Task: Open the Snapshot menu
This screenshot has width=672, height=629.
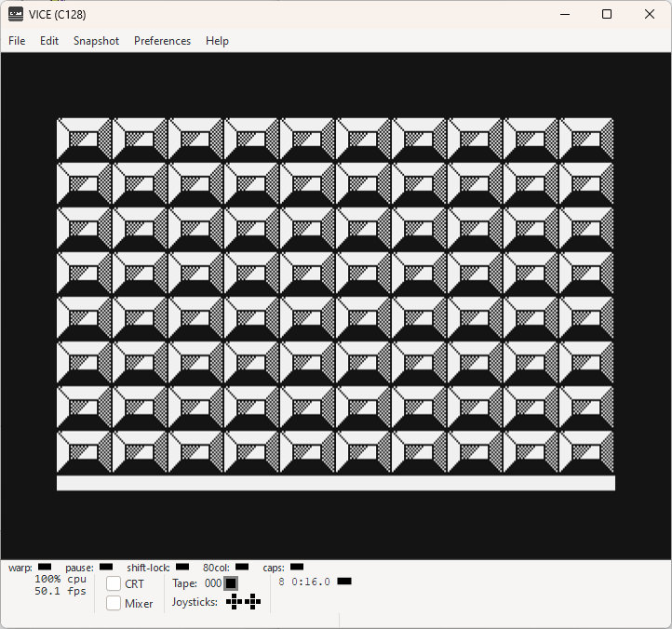Action: pos(96,41)
